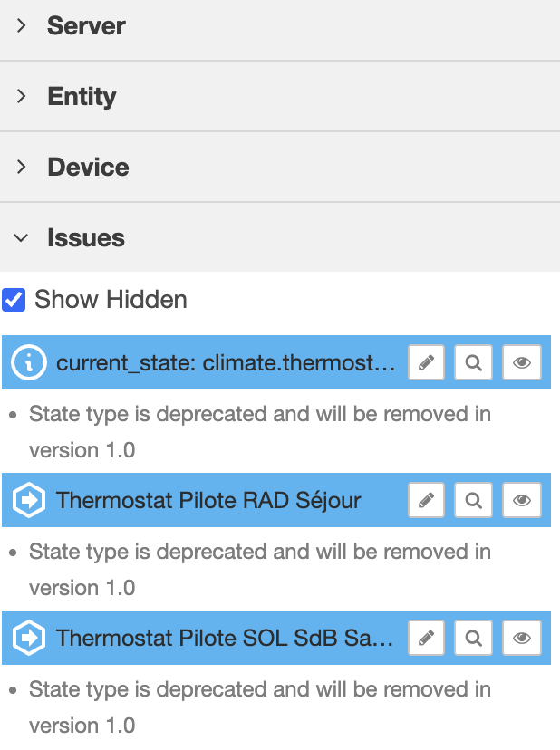This screenshot has width=560, height=750.
Task: Expand the Entity section
Action: click(82, 97)
